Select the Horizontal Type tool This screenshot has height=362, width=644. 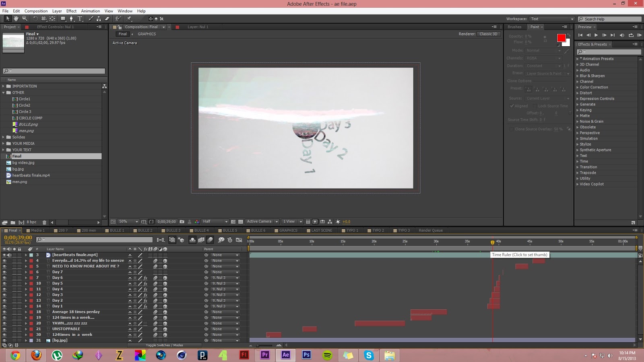80,19
